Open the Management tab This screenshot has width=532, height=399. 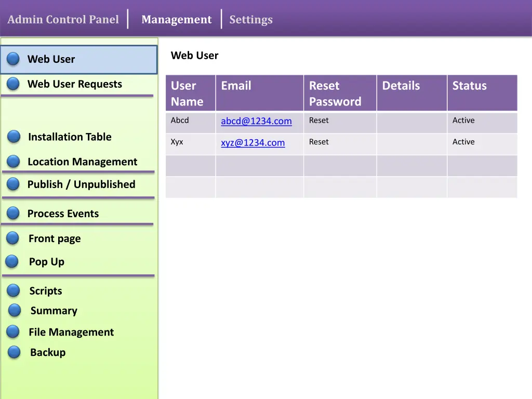(176, 20)
